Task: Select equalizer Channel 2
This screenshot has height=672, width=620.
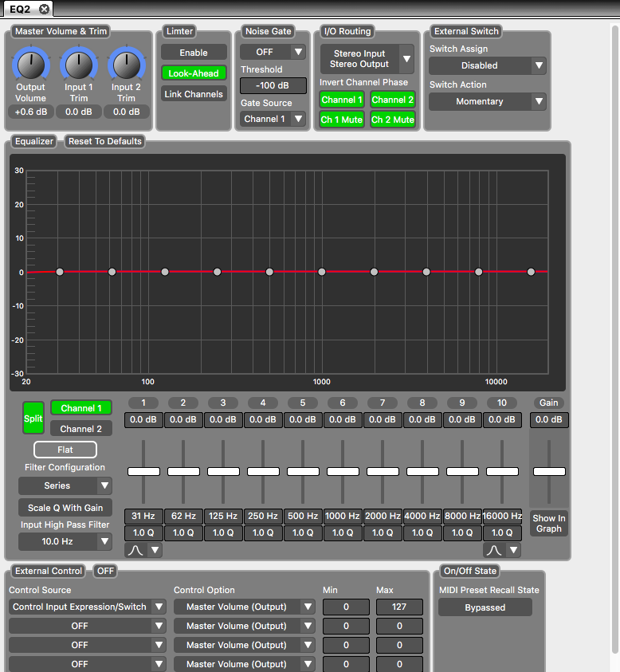Action: [81, 429]
